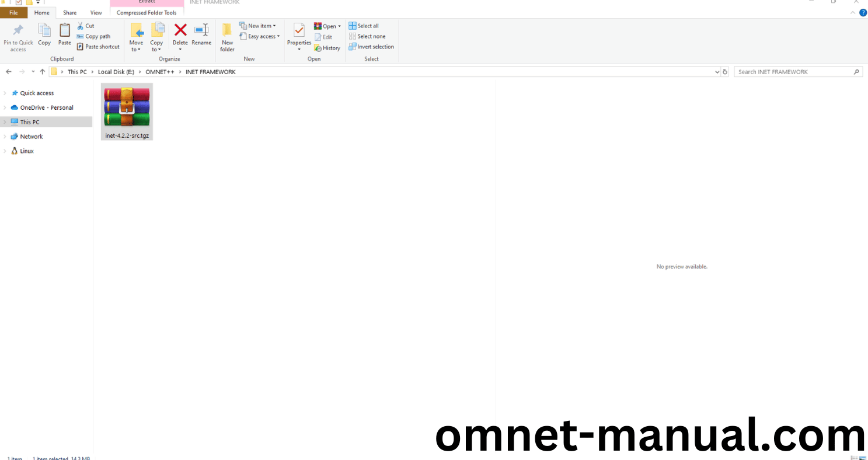The height and width of the screenshot is (460, 868).
Task: Switch to the View ribbon tab
Action: click(96, 12)
